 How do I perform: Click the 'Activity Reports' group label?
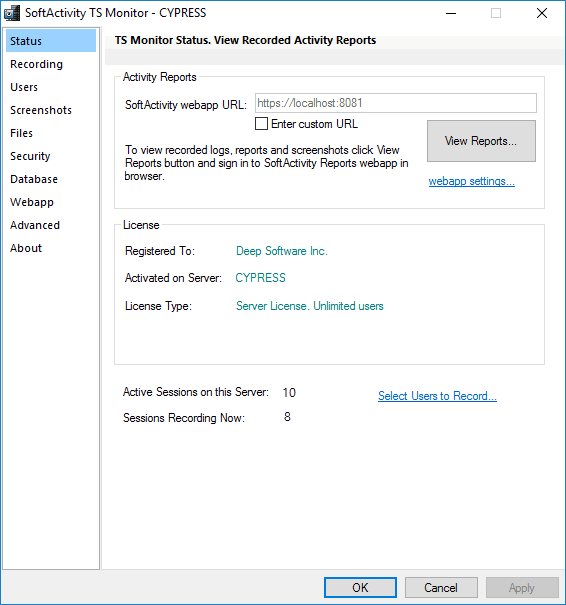point(160,77)
